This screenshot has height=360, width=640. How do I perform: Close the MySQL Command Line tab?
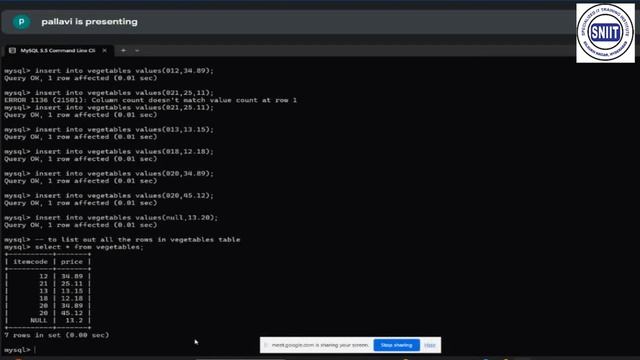[104, 51]
